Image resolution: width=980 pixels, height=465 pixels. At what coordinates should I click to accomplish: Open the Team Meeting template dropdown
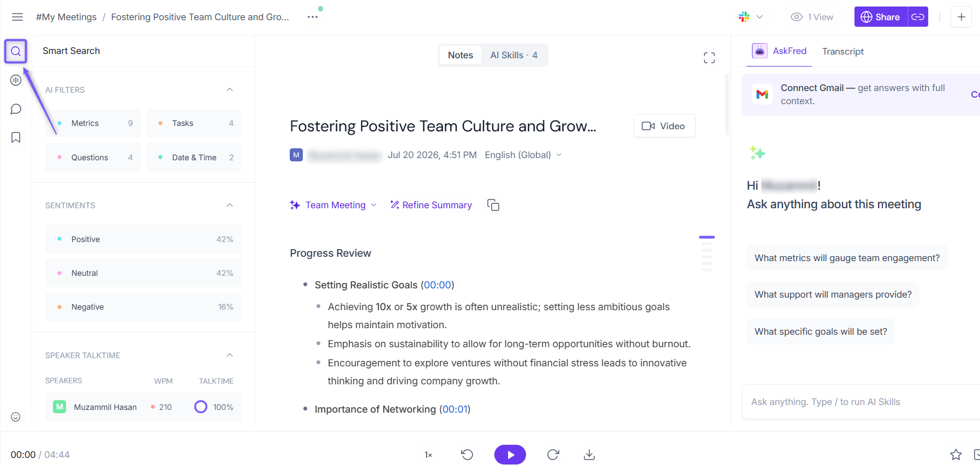click(x=333, y=205)
